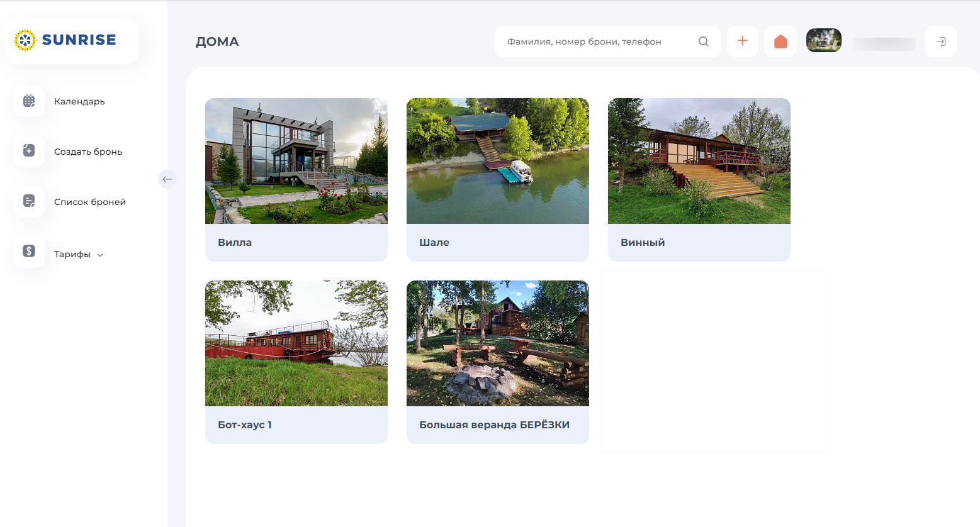Screen dimensions: 980x527
Task: Click the user profile avatar picture
Action: [x=824, y=40]
